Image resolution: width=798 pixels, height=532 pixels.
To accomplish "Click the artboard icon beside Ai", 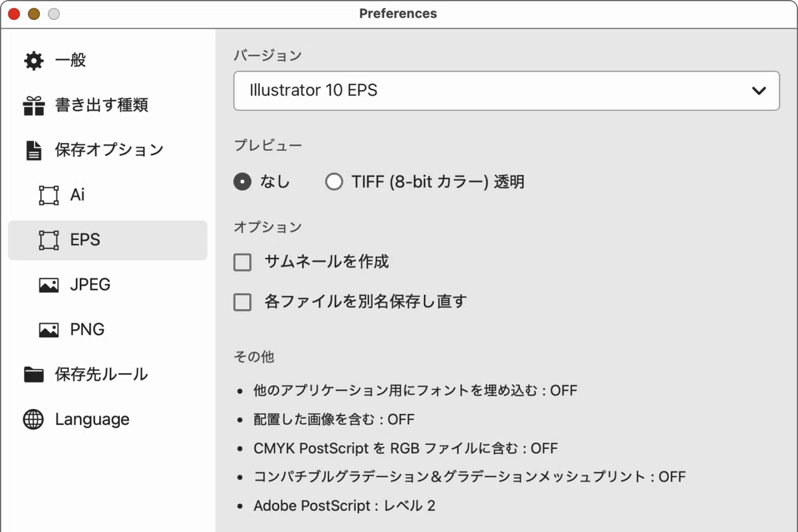I will tap(49, 195).
